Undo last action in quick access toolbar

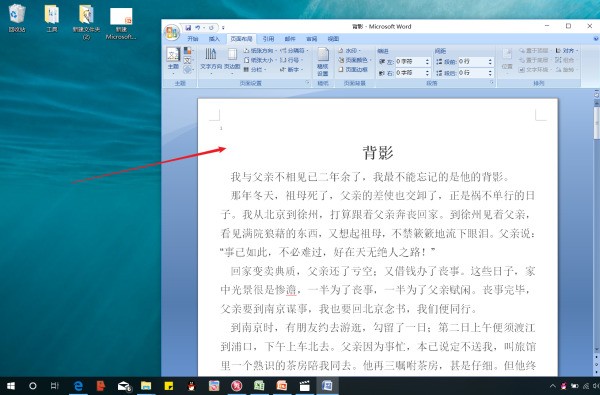[x=197, y=28]
